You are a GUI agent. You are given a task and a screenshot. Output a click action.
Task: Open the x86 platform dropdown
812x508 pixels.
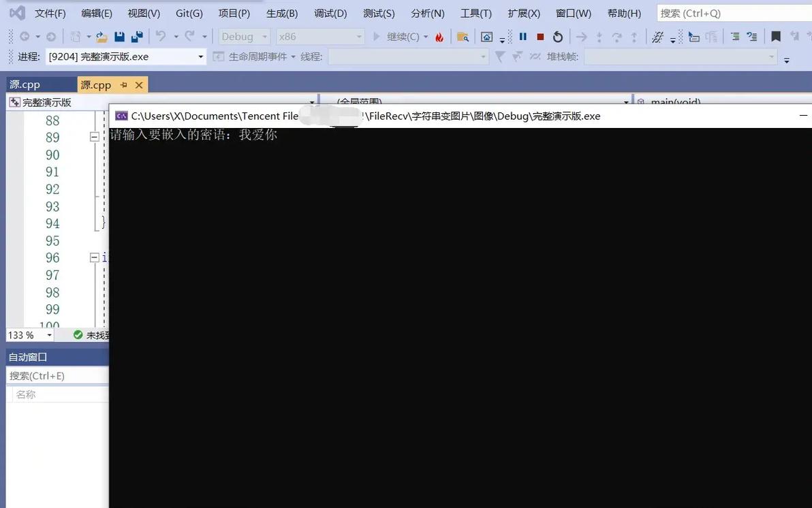[x=319, y=37]
